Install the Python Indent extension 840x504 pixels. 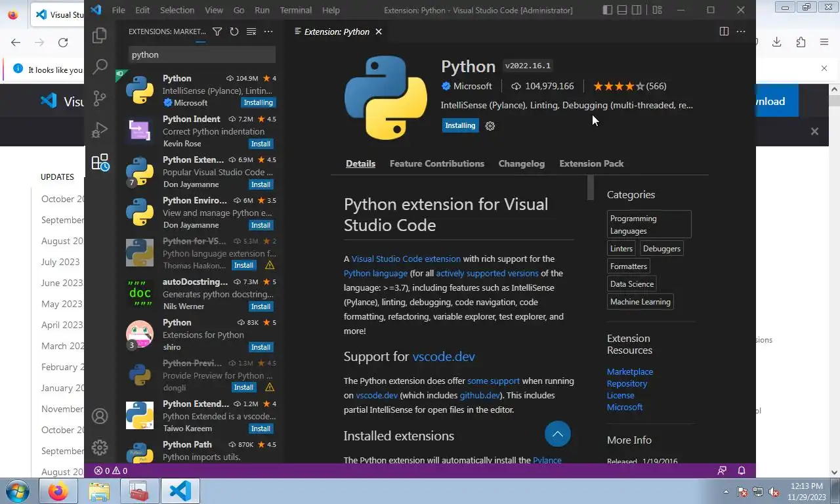click(261, 144)
